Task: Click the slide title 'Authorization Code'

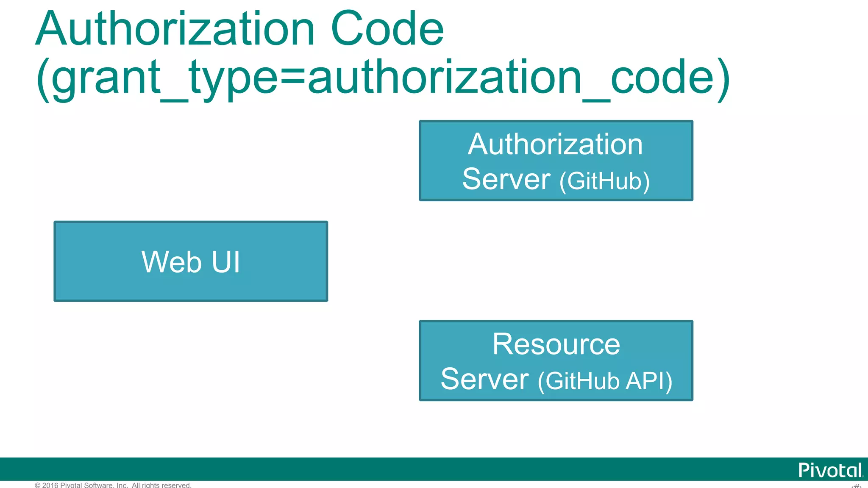Action: [x=240, y=28]
